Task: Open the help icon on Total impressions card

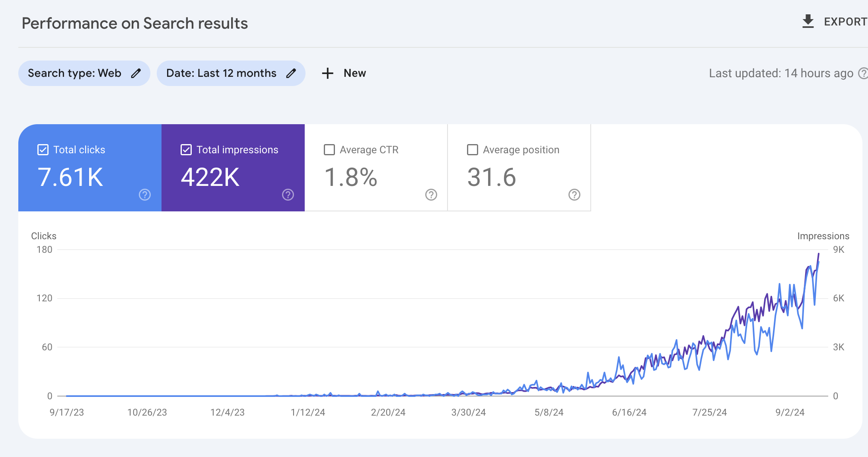Action: 288,195
